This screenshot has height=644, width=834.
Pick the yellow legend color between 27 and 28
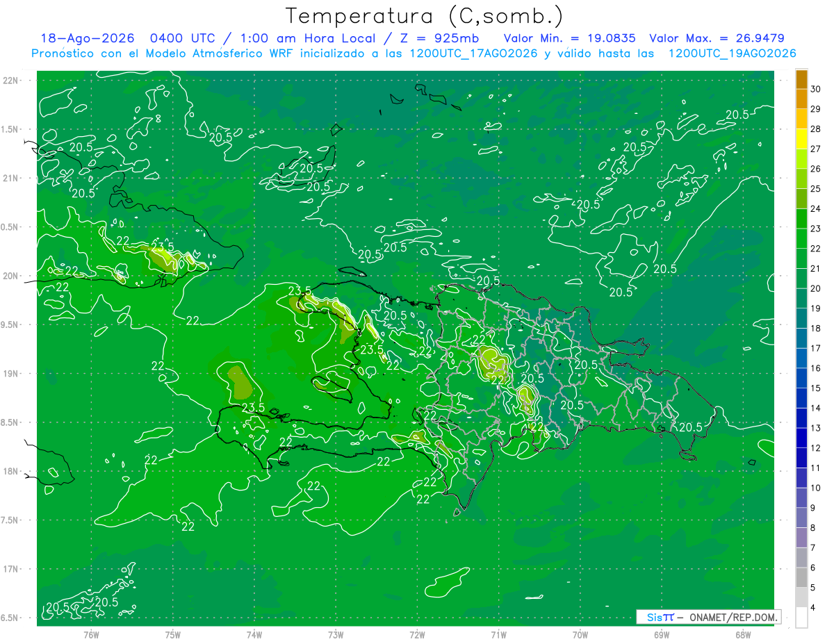click(801, 139)
